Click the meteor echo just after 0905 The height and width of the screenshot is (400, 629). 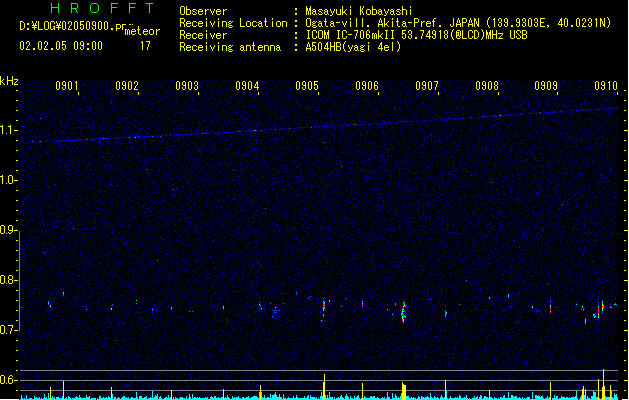point(324,306)
